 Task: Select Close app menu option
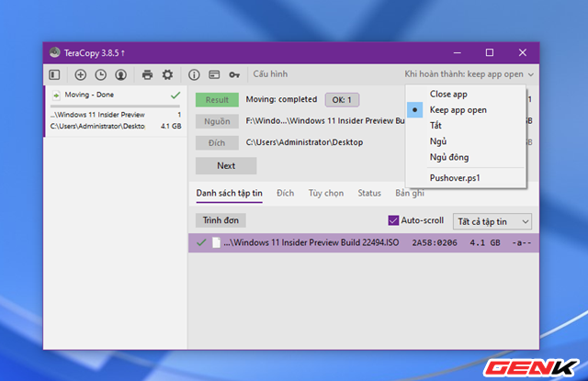click(x=466, y=94)
